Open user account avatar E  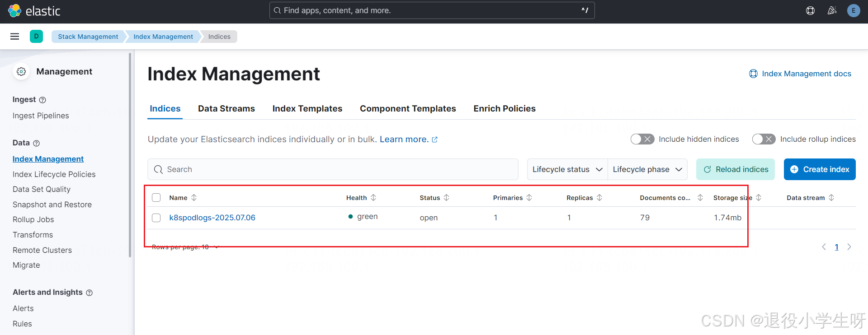click(854, 10)
